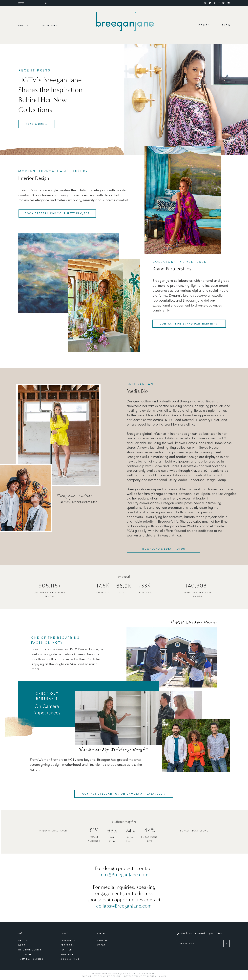Open Terms & Policies footer link

coord(31,959)
